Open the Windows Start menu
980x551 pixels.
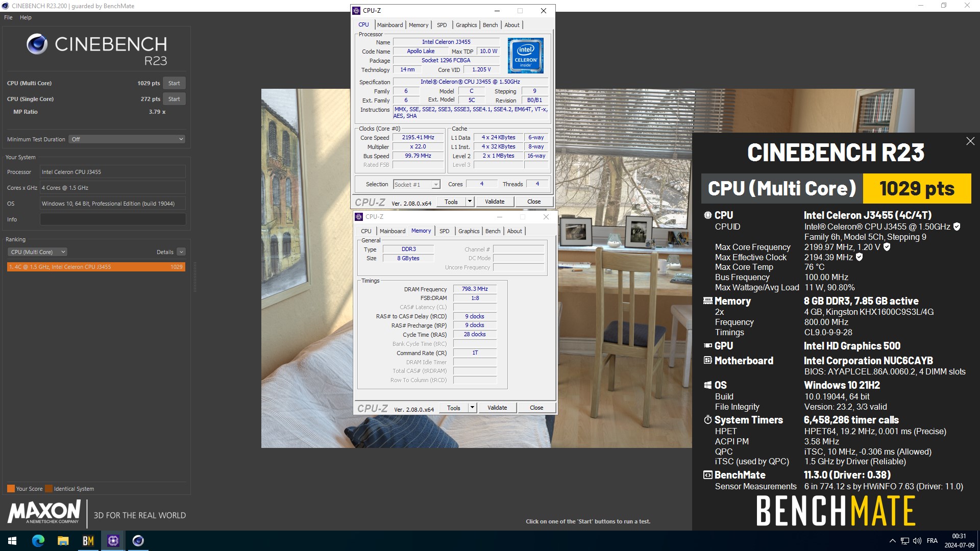(12, 541)
